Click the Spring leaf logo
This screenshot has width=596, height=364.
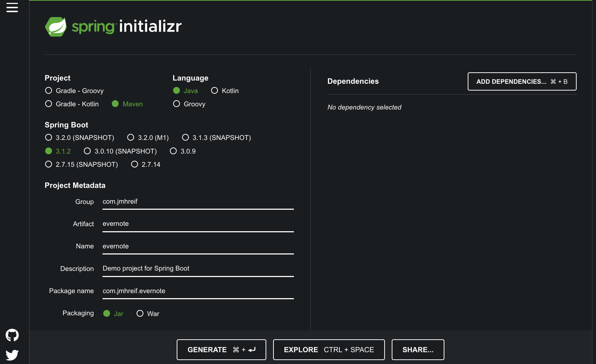(x=56, y=27)
